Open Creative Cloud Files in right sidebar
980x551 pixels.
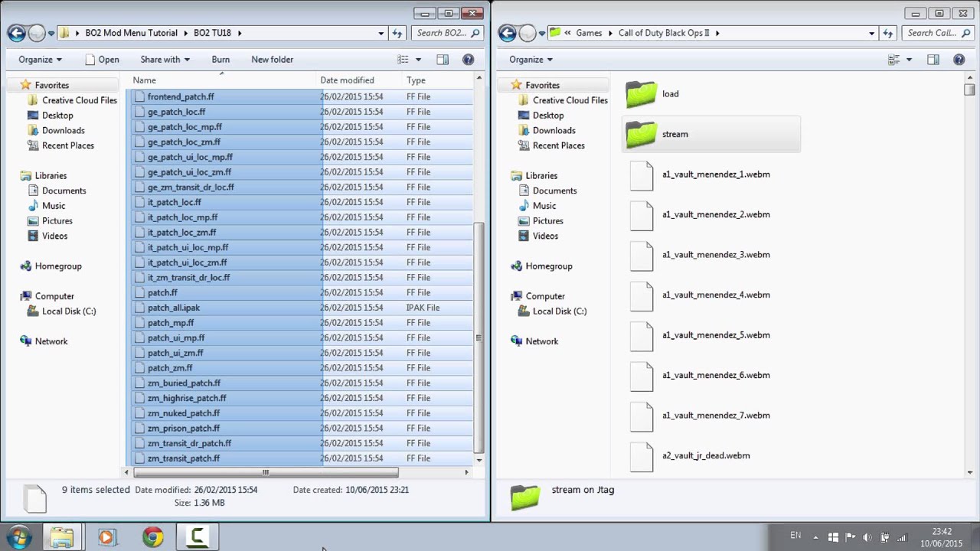tap(570, 100)
